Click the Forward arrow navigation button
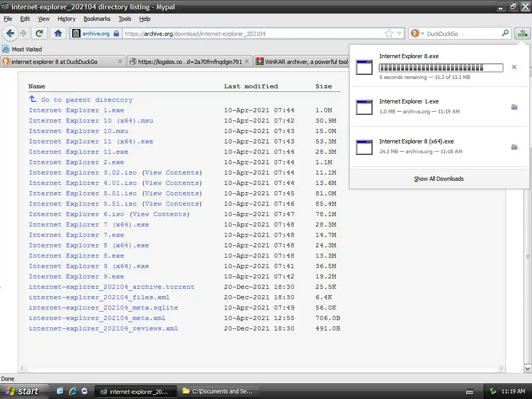 [23, 33]
